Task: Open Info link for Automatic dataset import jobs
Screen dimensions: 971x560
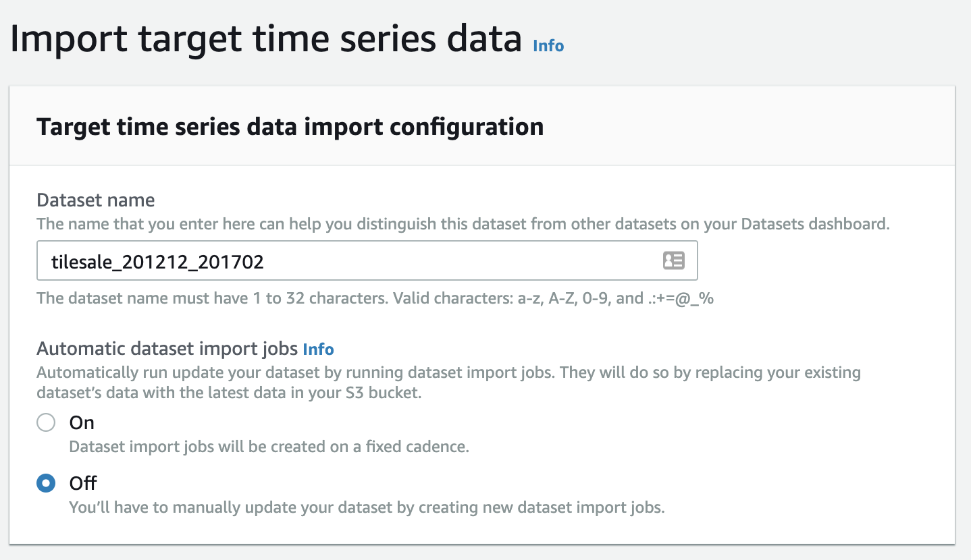Action: 318,349
